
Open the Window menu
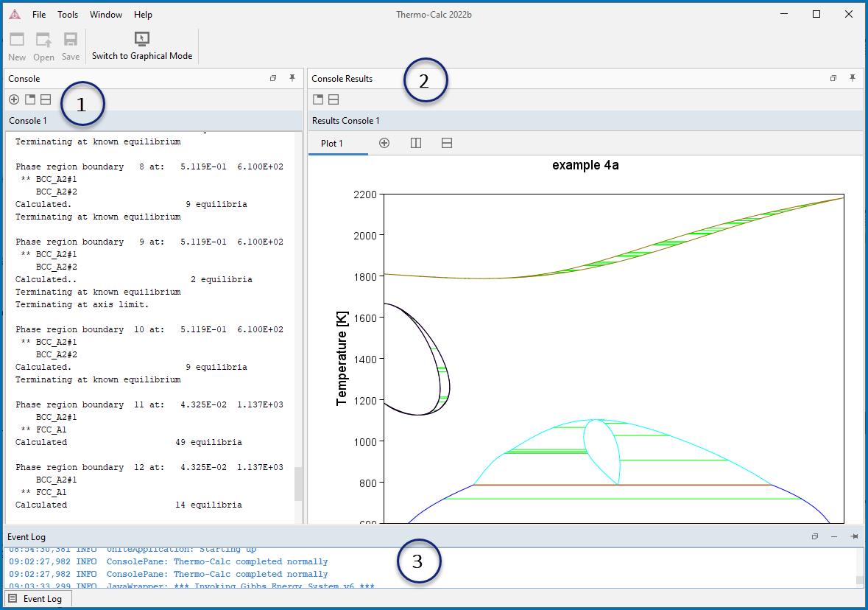(106, 15)
